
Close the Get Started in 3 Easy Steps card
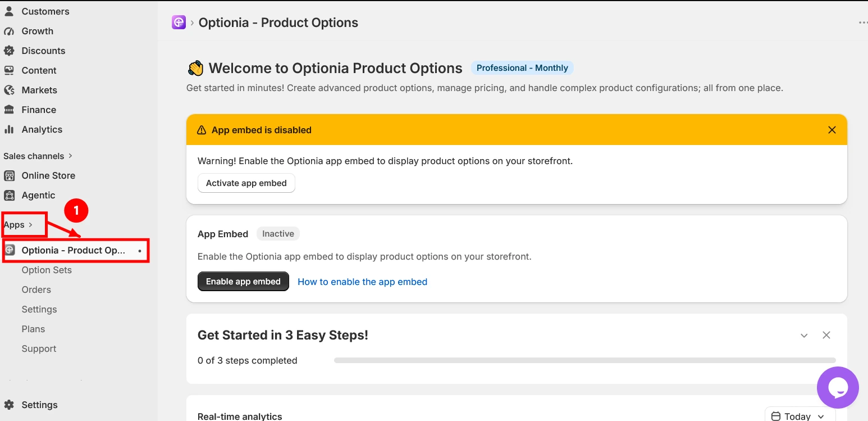pos(826,335)
